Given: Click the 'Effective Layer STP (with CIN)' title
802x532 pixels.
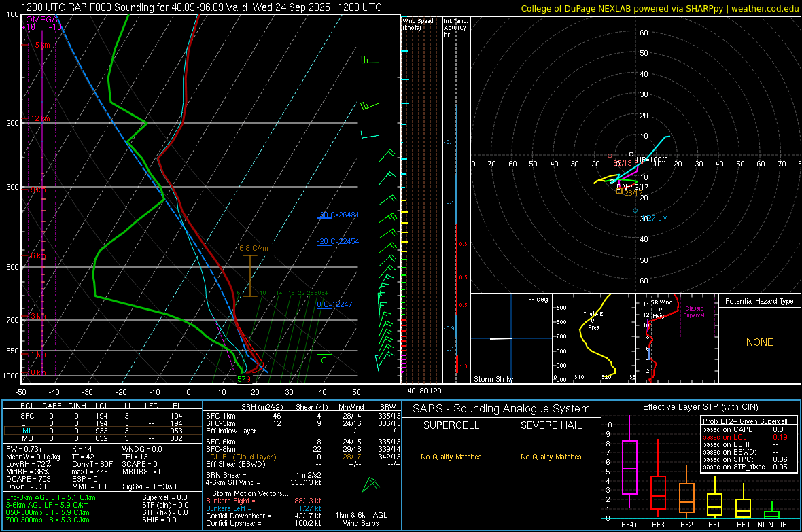Looking at the screenshot, I should point(701,407).
